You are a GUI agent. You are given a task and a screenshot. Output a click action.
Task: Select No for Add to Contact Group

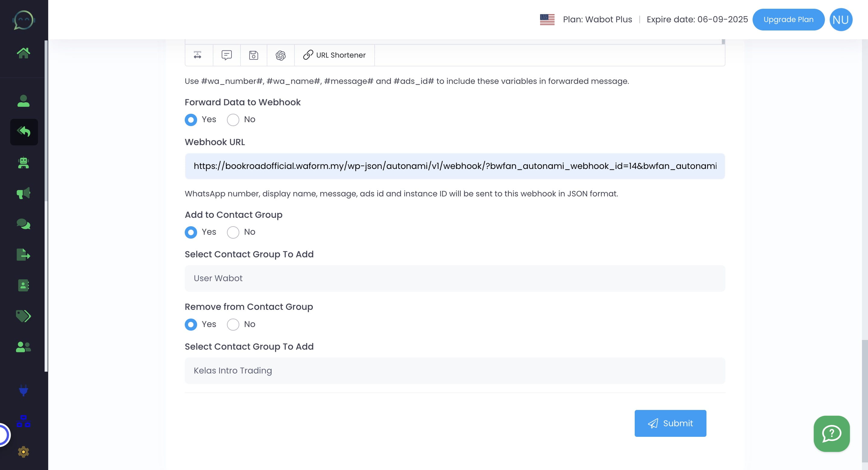(233, 232)
